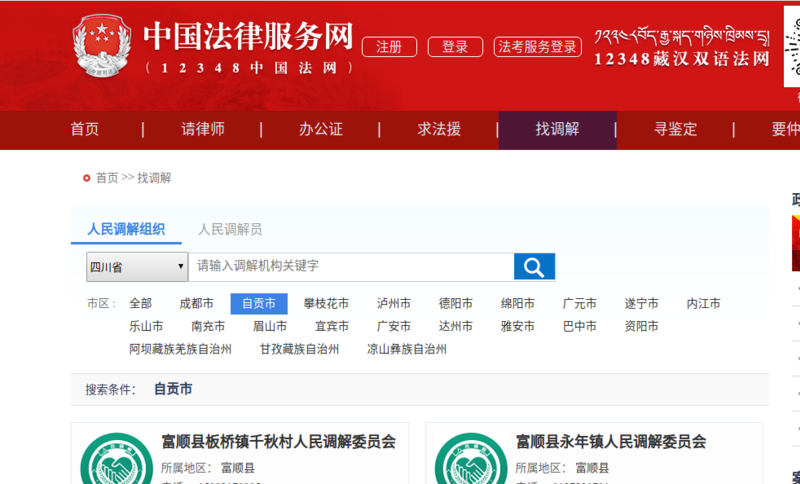Select 全部 city filter
Viewport: 800px width, 484px height.
tap(140, 303)
